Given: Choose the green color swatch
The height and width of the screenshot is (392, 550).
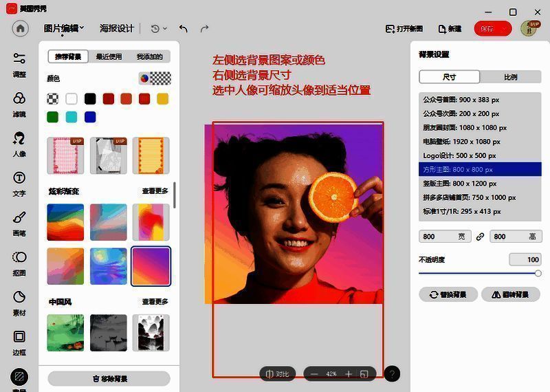Looking at the screenshot, I should [53, 117].
